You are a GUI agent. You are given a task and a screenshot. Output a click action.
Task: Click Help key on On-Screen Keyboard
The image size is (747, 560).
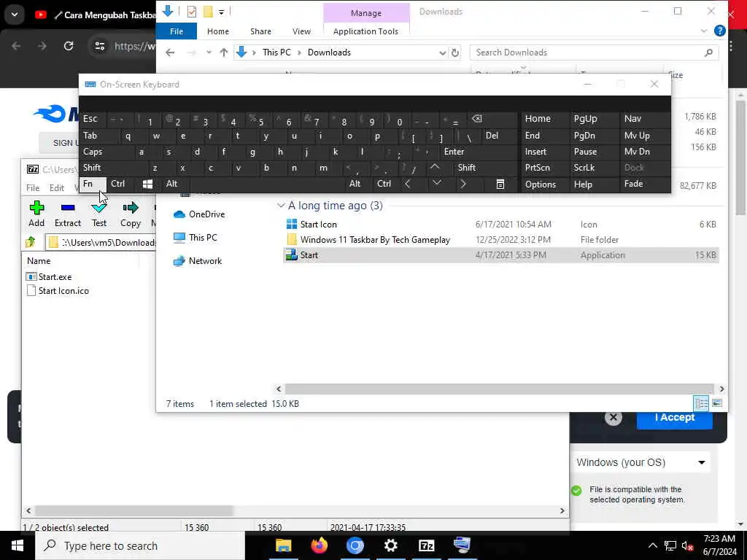tap(583, 184)
